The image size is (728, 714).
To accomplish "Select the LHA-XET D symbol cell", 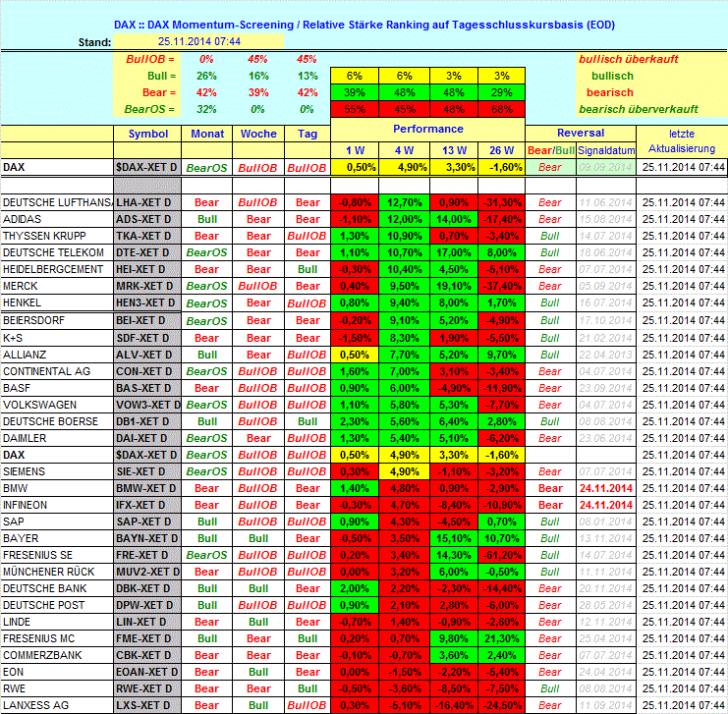I will tap(146, 202).
